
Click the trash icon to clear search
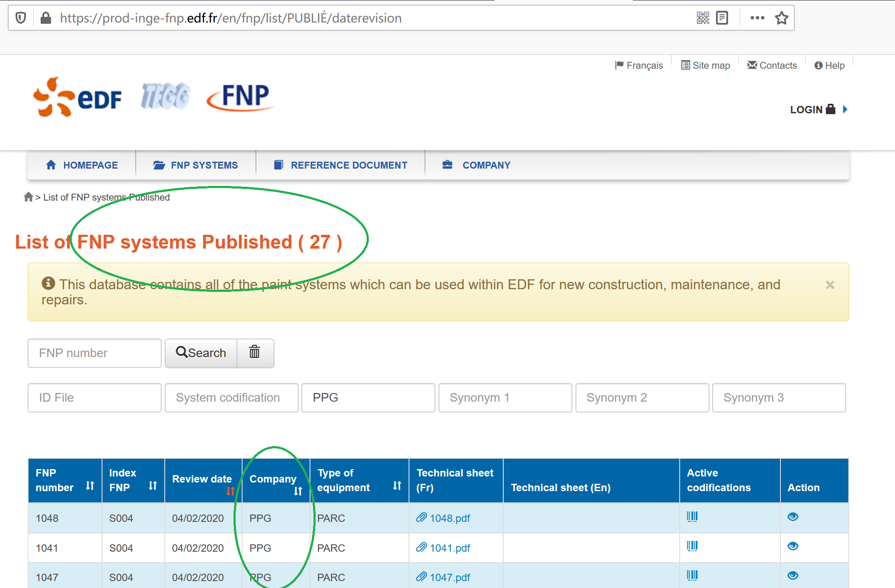[255, 352]
